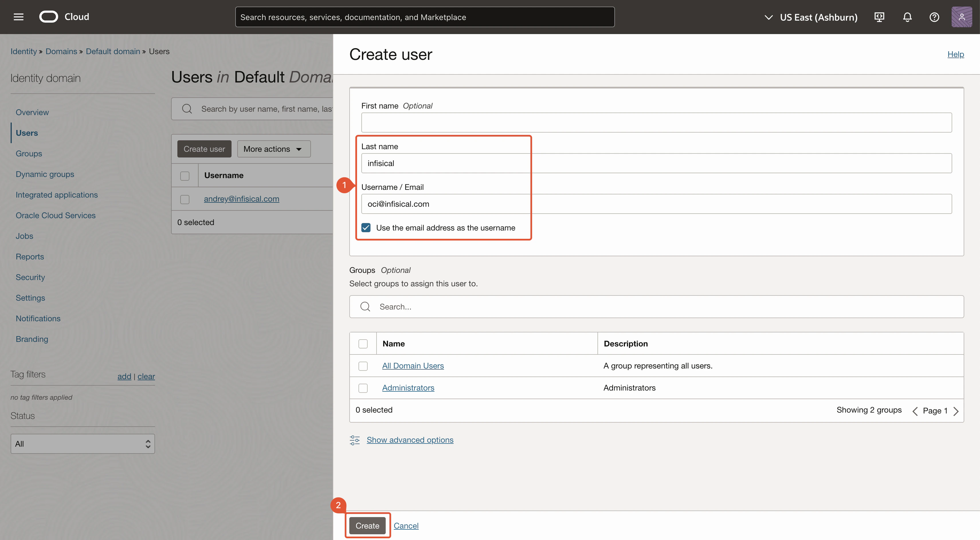Check the Administrators group checkbox

[363, 388]
